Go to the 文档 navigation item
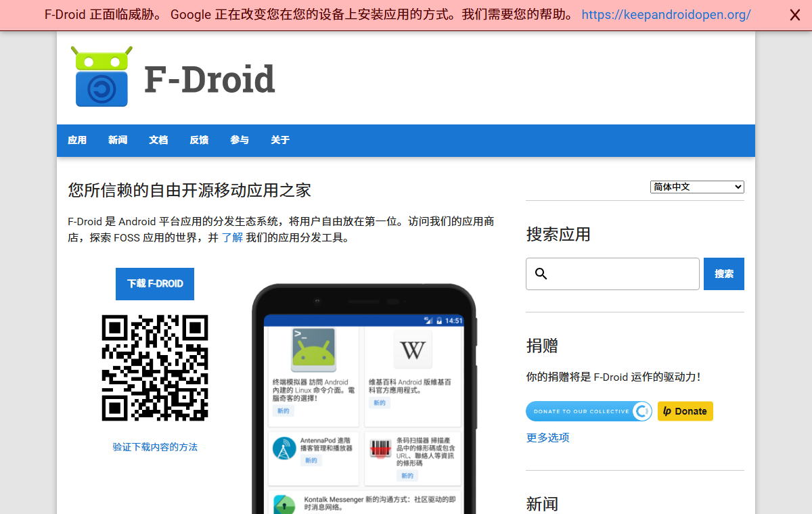 [158, 140]
